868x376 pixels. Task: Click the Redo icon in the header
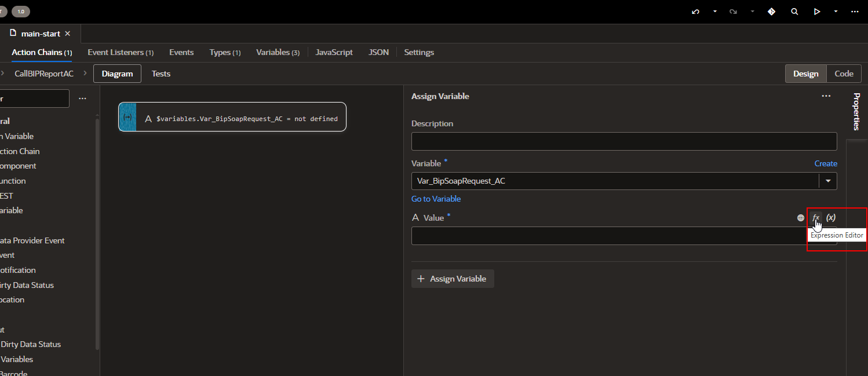tap(733, 12)
